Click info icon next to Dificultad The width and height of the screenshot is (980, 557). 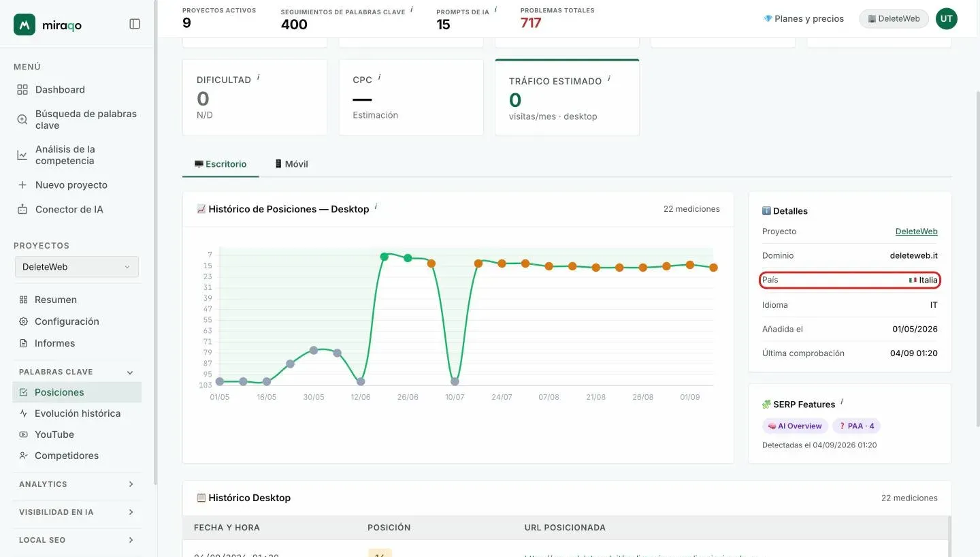click(259, 78)
